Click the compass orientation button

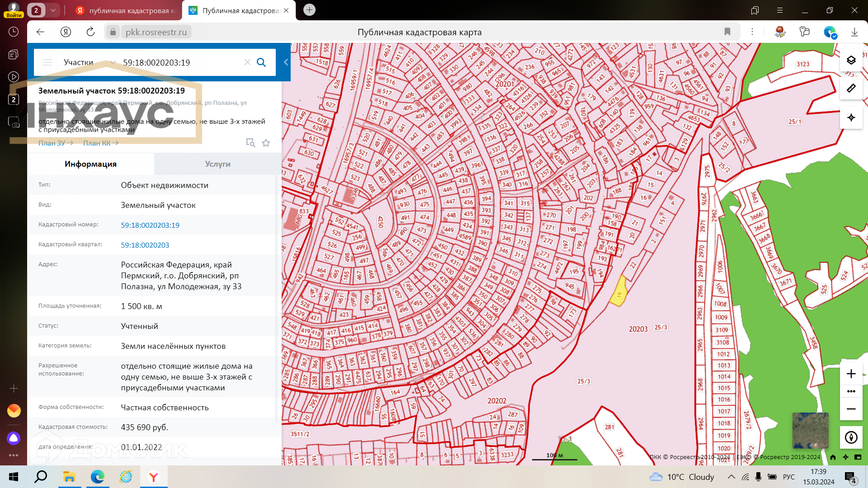click(851, 437)
